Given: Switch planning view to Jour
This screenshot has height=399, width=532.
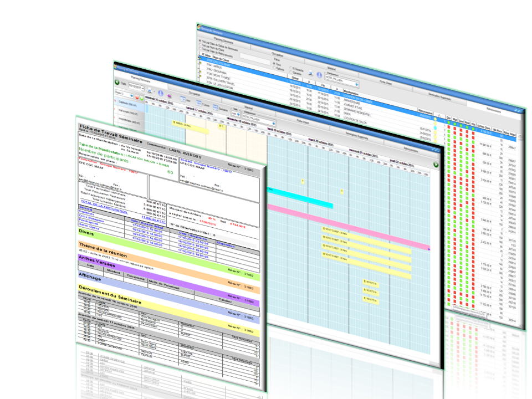Looking at the screenshot, I should click(x=185, y=99).
